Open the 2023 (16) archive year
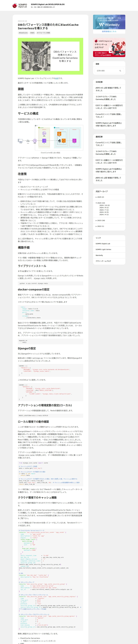Viewport: 138px width, 644px height. coord(101,220)
